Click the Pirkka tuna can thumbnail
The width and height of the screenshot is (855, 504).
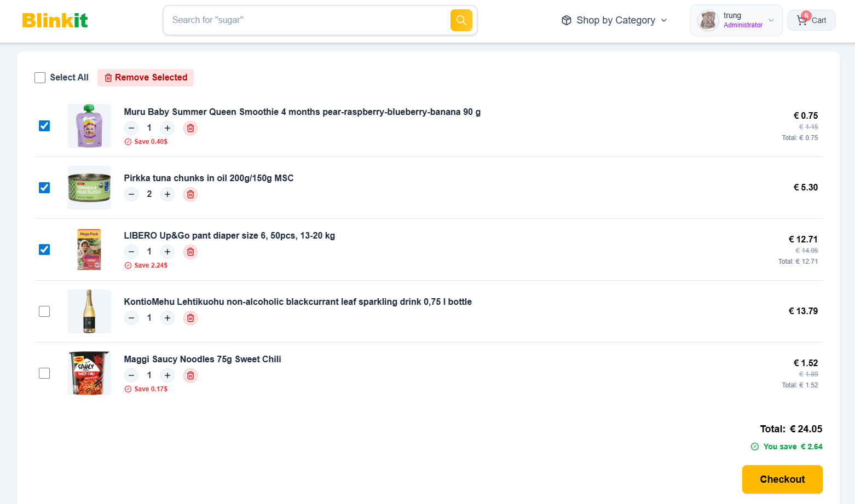pyautogui.click(x=89, y=188)
